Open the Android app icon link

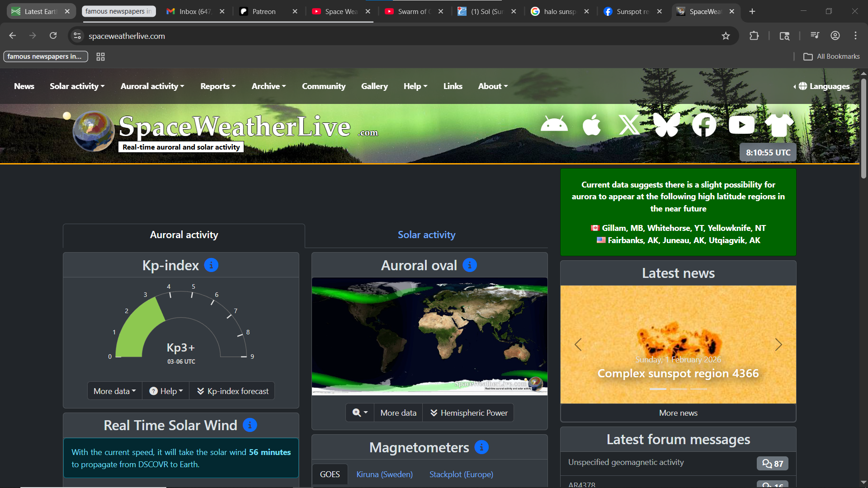(554, 125)
